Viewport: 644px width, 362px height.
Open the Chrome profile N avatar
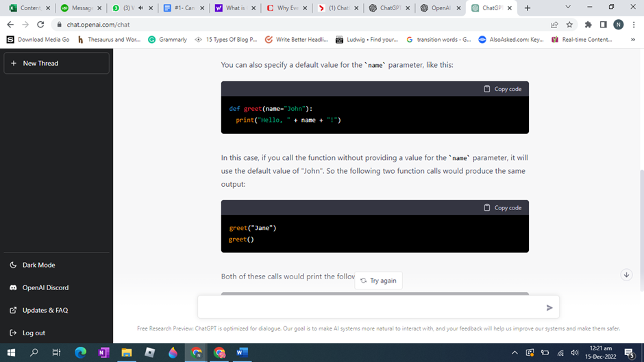point(618,25)
